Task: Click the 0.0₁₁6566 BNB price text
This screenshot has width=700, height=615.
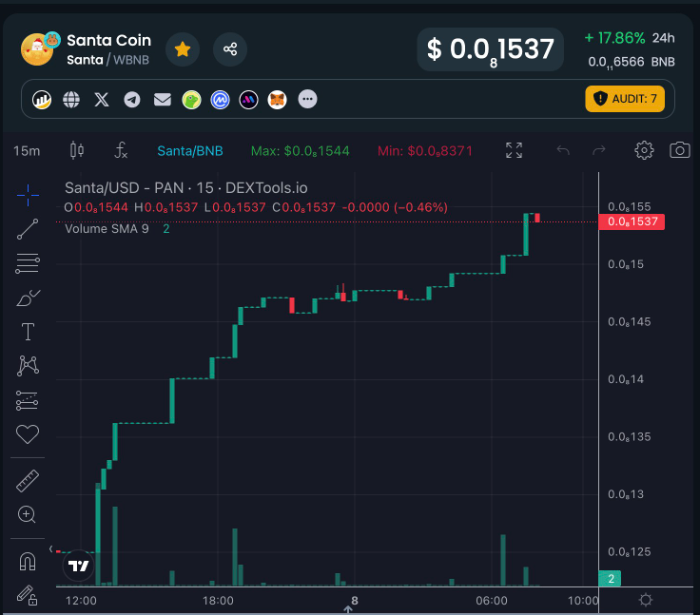Action: tap(632, 62)
